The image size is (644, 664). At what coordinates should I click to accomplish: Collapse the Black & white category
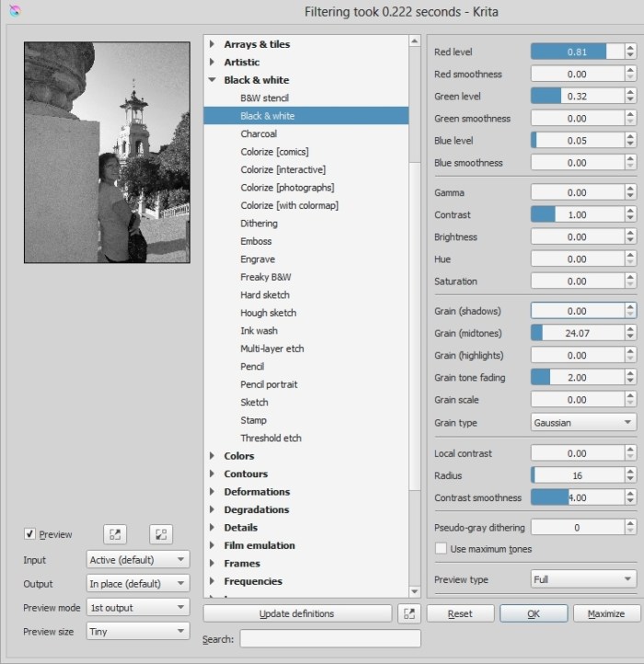click(213, 80)
